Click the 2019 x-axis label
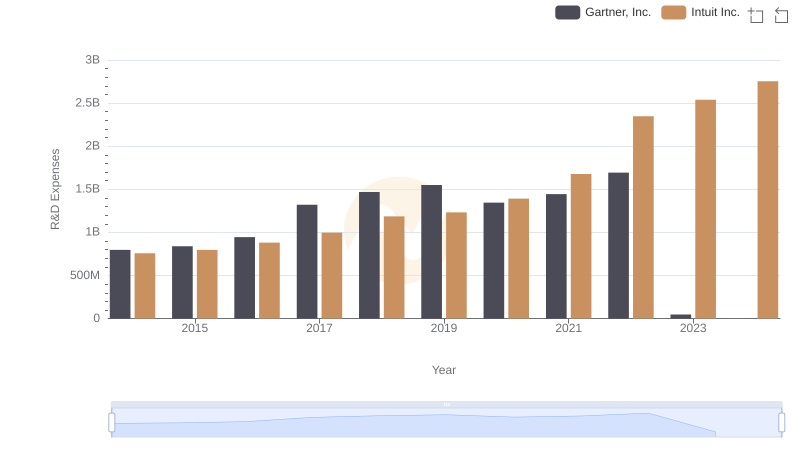Viewport: 800px width, 461px height. click(x=444, y=328)
